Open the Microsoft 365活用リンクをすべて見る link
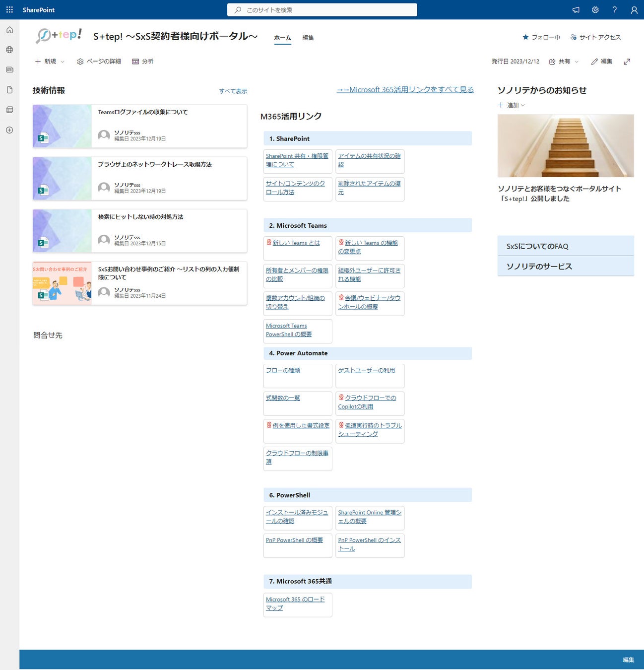 point(405,90)
